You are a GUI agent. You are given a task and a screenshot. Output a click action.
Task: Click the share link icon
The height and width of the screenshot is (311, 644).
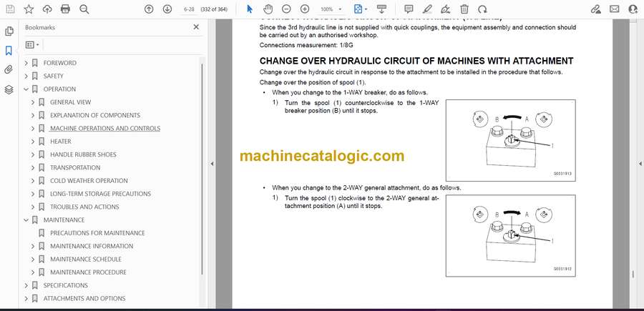(x=596, y=9)
